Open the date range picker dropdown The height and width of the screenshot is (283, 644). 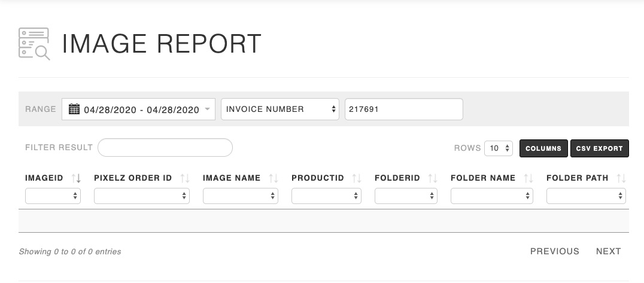tap(138, 109)
